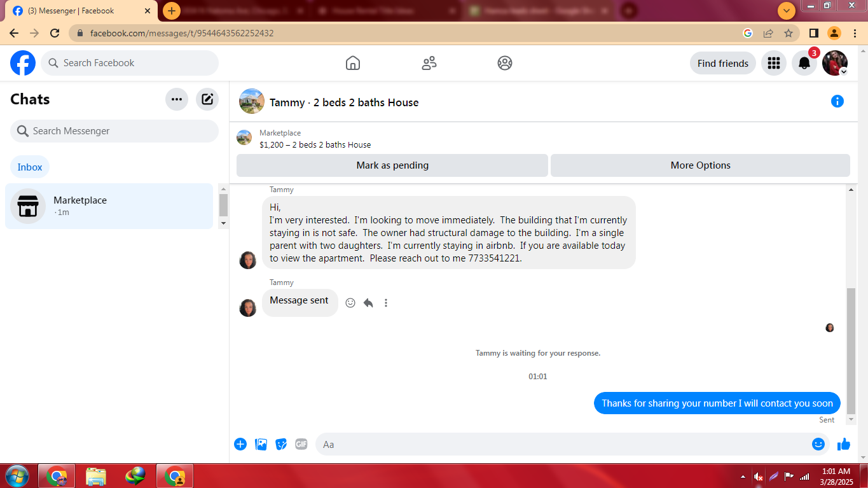Open the Chrome profile icon in toolbar
The width and height of the screenshot is (868, 488).
834,33
